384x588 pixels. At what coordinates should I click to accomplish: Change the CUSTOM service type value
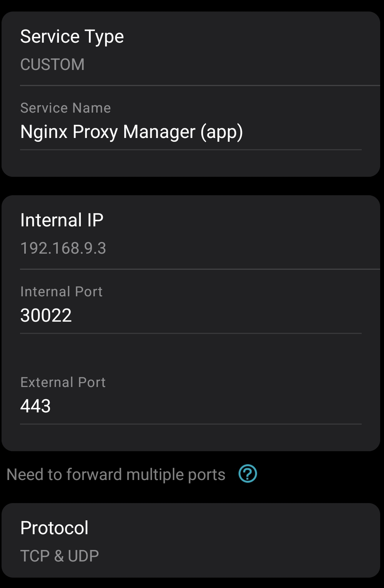click(x=52, y=64)
